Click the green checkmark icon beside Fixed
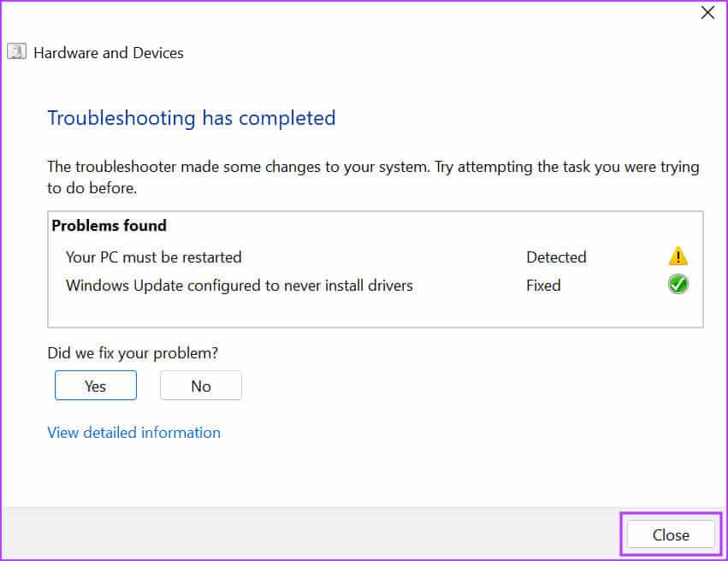The height and width of the screenshot is (561, 728). click(678, 284)
